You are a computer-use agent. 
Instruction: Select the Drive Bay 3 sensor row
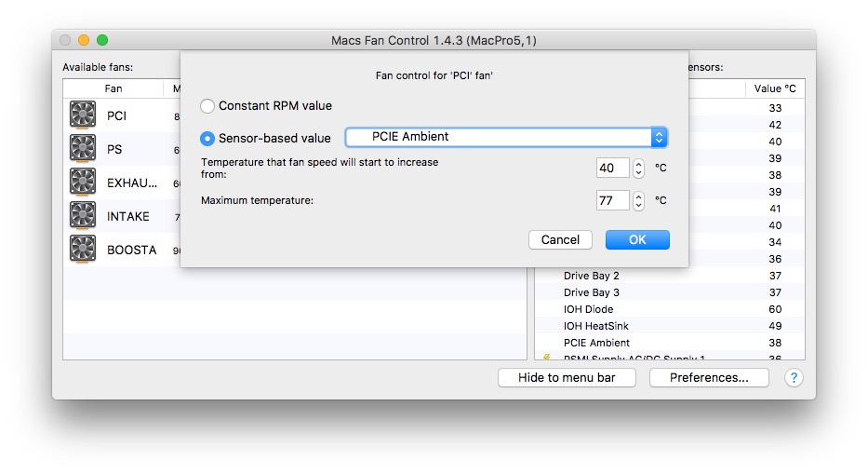coord(670,292)
